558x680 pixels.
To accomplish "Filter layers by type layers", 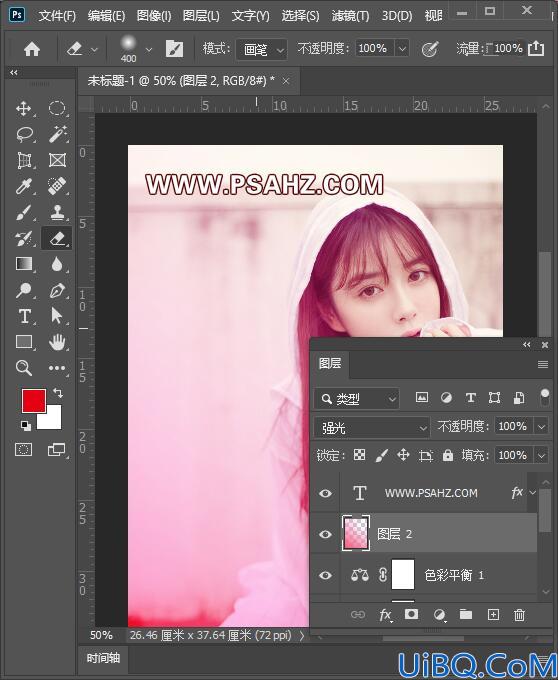I will tap(470, 398).
